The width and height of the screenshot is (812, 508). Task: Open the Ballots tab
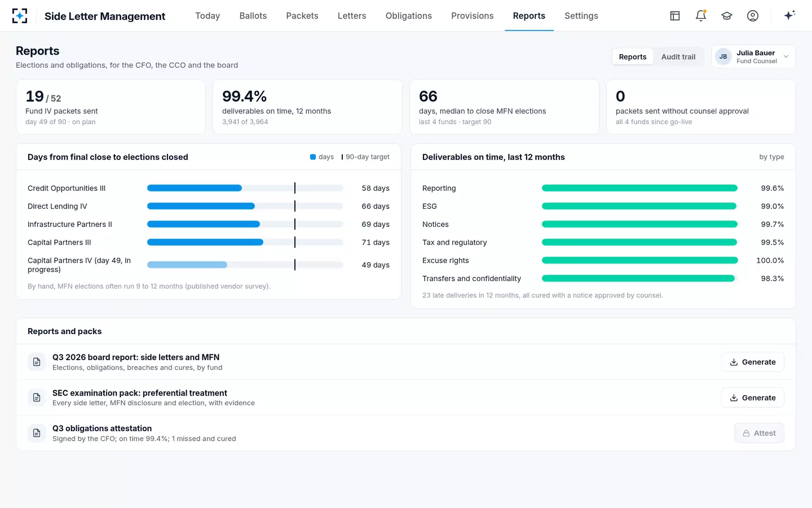253,16
